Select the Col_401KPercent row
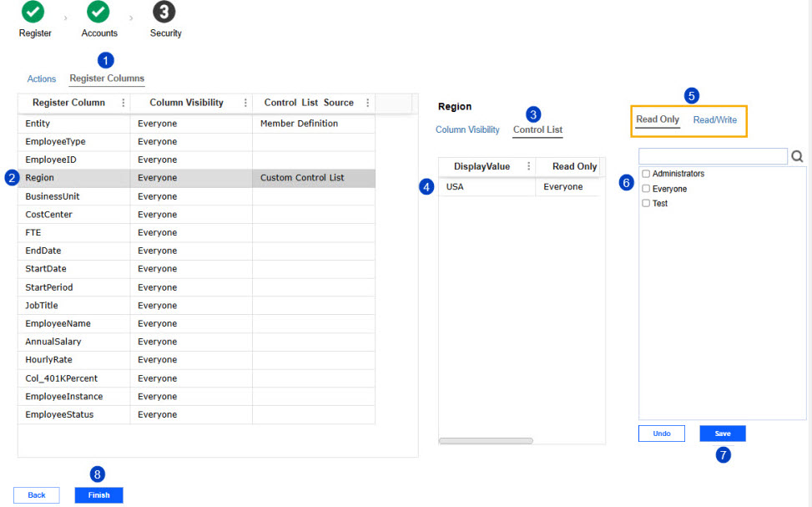This screenshot has width=812, height=507. click(x=196, y=378)
